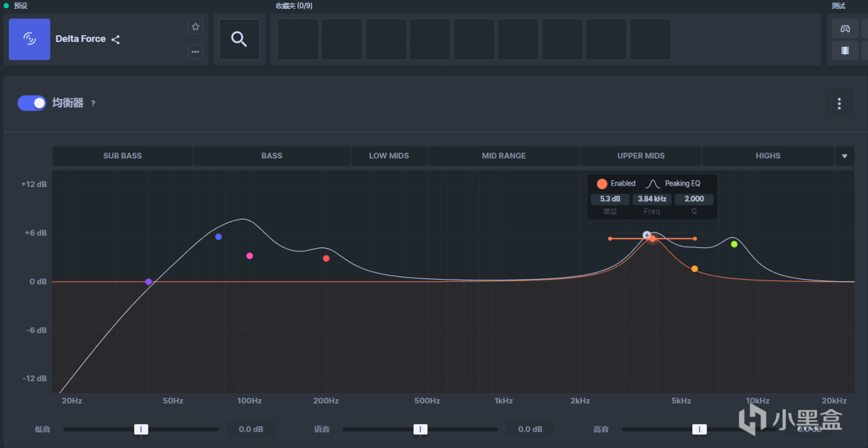The height and width of the screenshot is (448, 868).
Task: Click the 20kHz axis label
Action: click(x=834, y=401)
